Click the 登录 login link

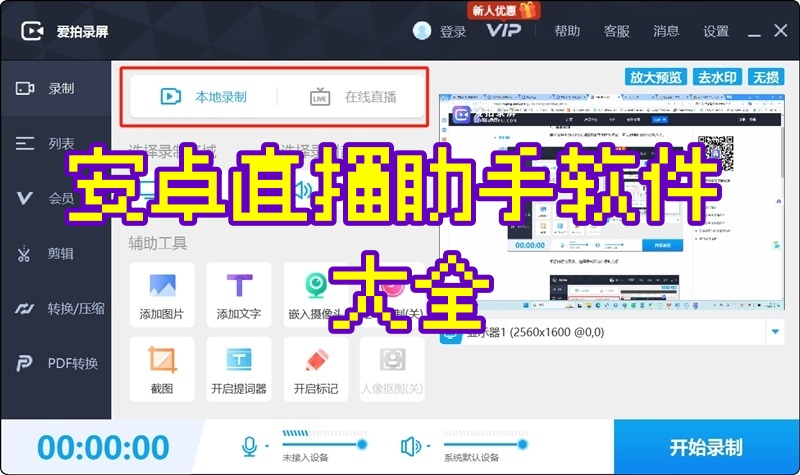(453, 31)
